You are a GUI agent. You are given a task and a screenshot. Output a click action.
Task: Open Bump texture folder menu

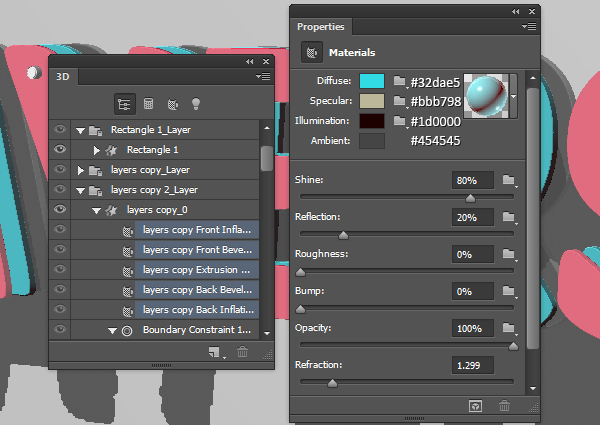[x=509, y=291]
